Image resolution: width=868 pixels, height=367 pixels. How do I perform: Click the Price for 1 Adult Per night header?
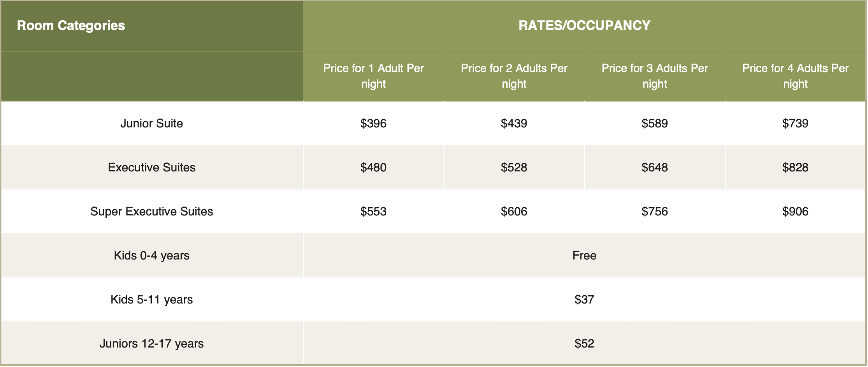[x=373, y=76]
